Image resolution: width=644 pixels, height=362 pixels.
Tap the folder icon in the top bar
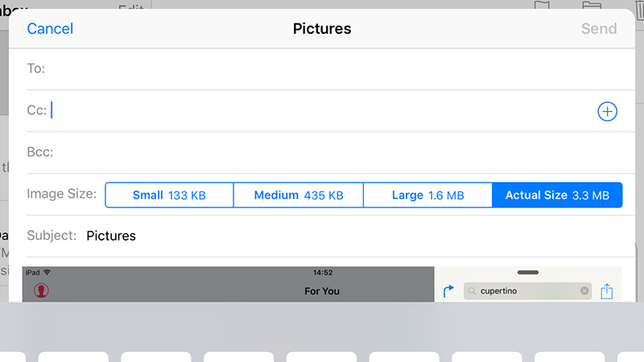[x=592, y=6]
